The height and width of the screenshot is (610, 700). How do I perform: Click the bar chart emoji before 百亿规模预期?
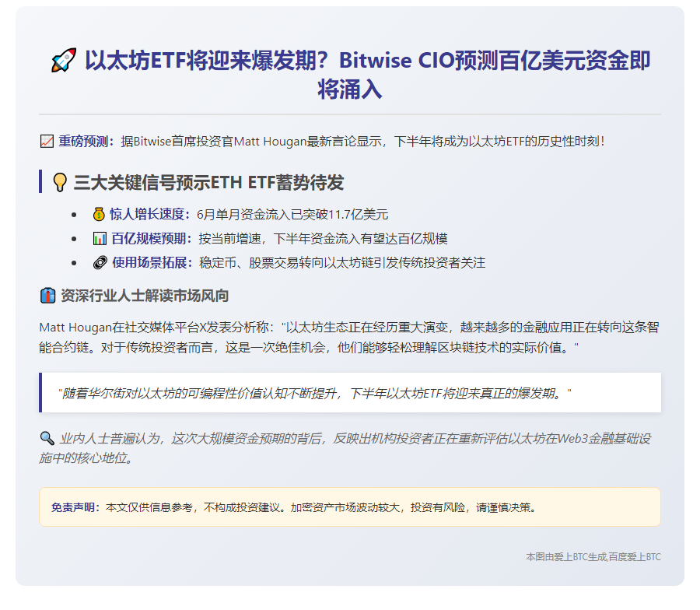click(100, 238)
